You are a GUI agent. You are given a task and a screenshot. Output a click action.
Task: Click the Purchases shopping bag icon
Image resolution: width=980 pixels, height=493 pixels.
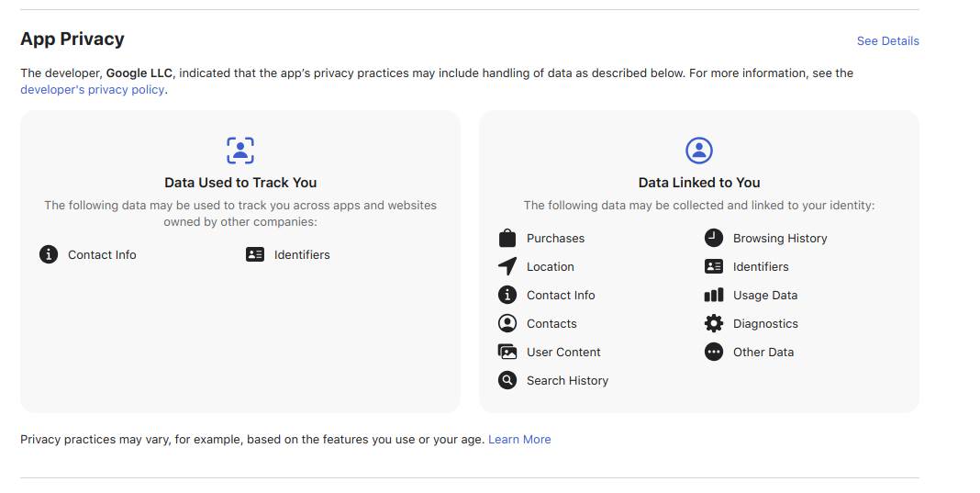click(507, 238)
